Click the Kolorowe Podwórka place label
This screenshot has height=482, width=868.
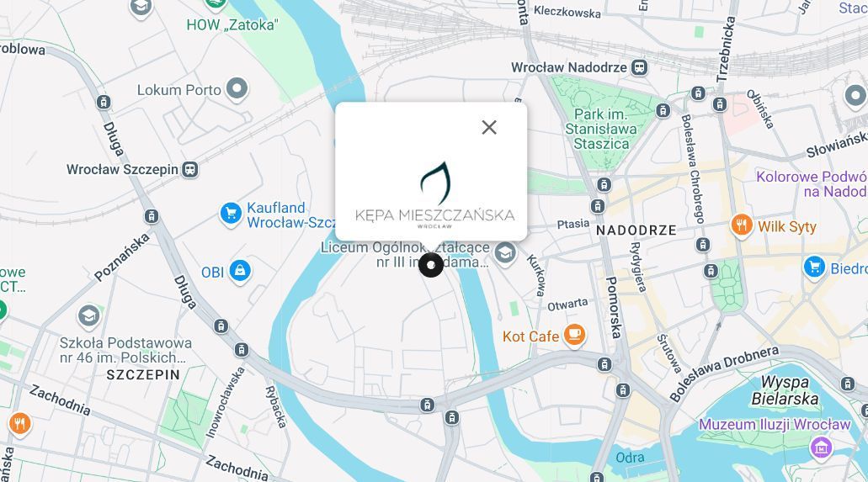coord(812,184)
